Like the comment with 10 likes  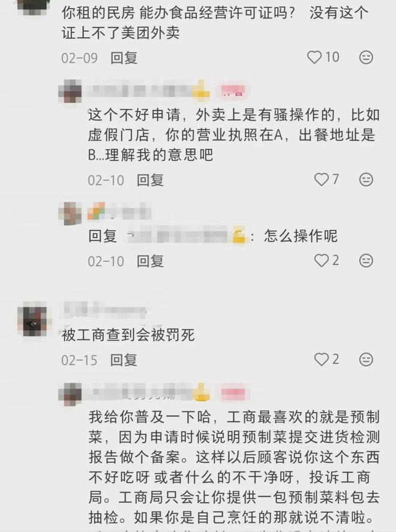314,57
